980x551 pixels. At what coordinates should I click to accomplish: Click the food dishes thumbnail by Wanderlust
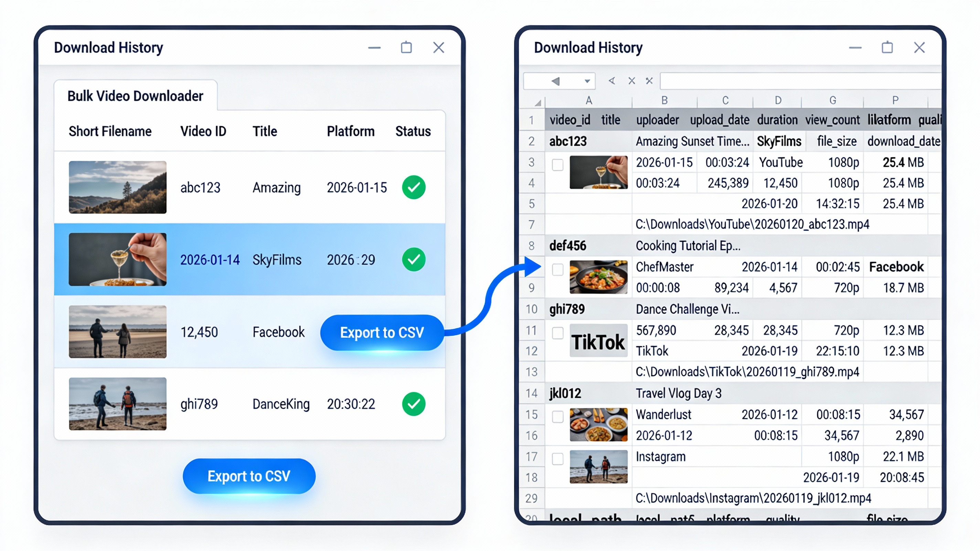(598, 425)
